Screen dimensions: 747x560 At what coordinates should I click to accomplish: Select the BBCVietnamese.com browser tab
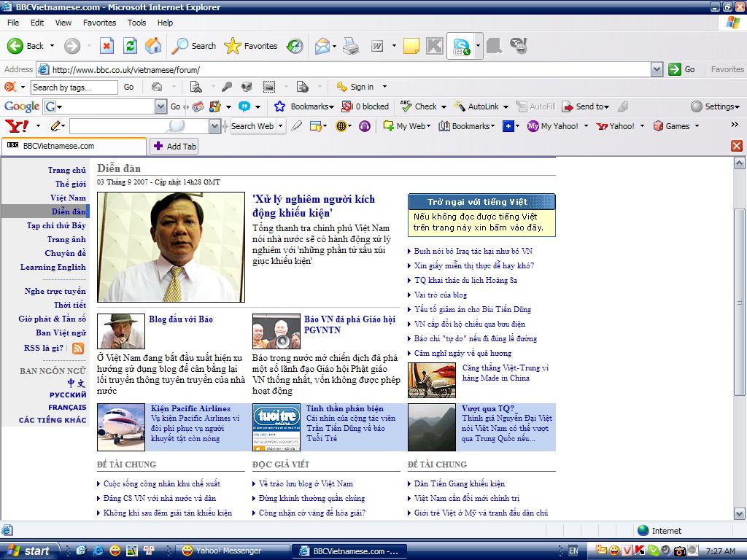point(74,146)
